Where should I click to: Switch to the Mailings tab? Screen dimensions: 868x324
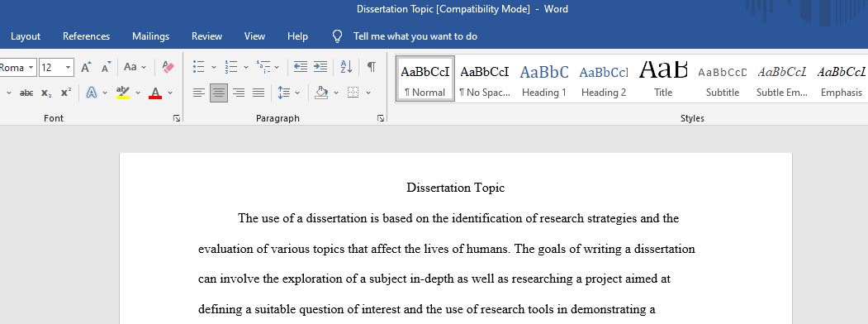(150, 36)
